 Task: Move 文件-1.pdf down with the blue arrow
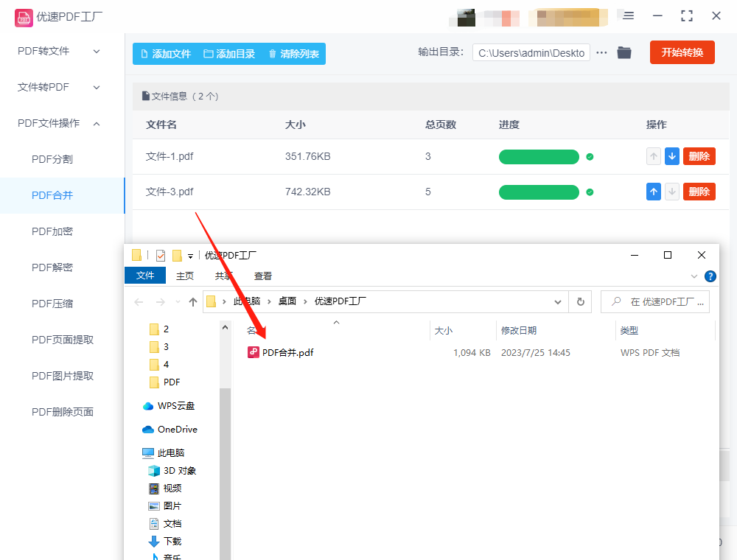pos(672,156)
